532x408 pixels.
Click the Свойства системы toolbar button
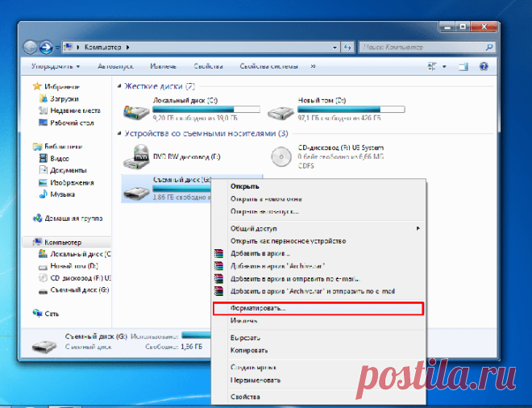(268, 66)
